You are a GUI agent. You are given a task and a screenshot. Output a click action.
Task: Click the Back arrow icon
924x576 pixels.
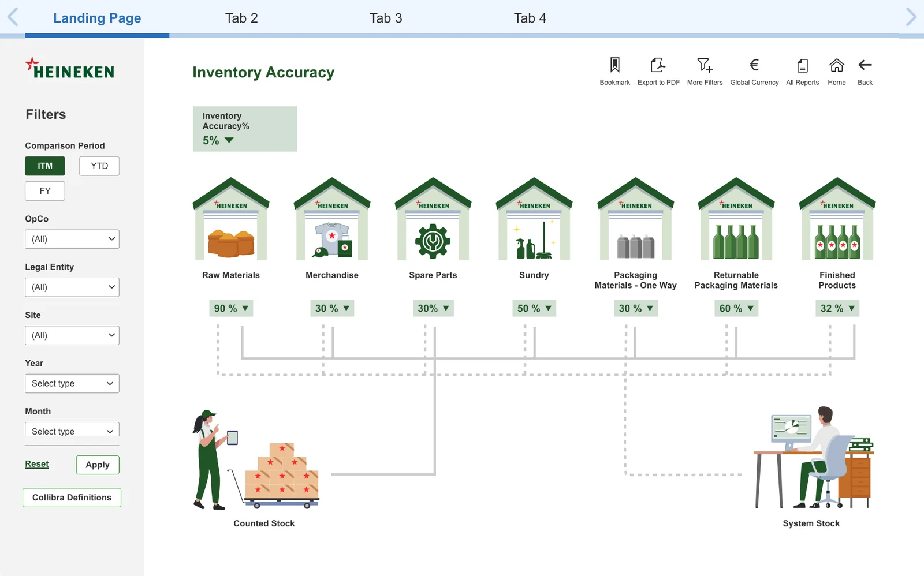(865, 65)
